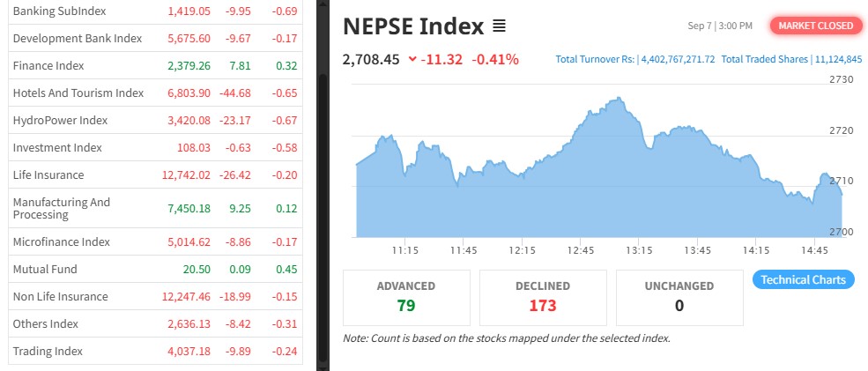Click the Market Closed status badge
Screen dimensions: 868x371
(x=815, y=26)
